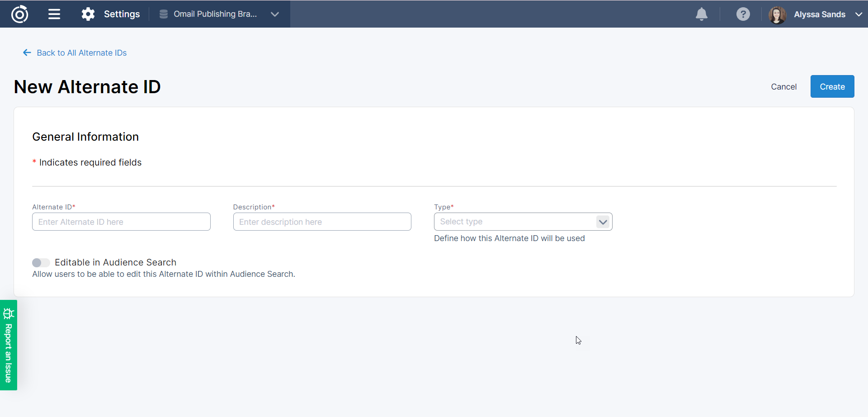
Task: Click the Alyssa Sands profile avatar
Action: [x=777, y=14]
